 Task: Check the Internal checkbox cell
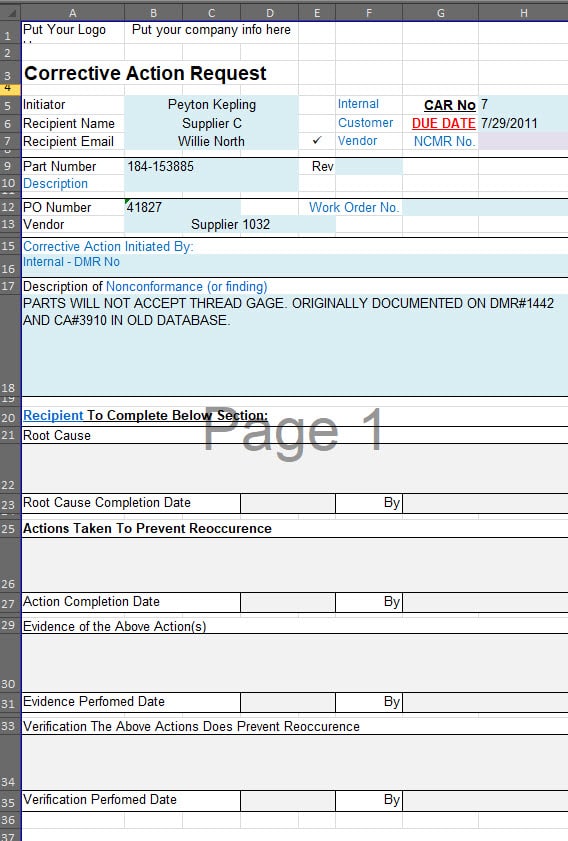[317, 104]
